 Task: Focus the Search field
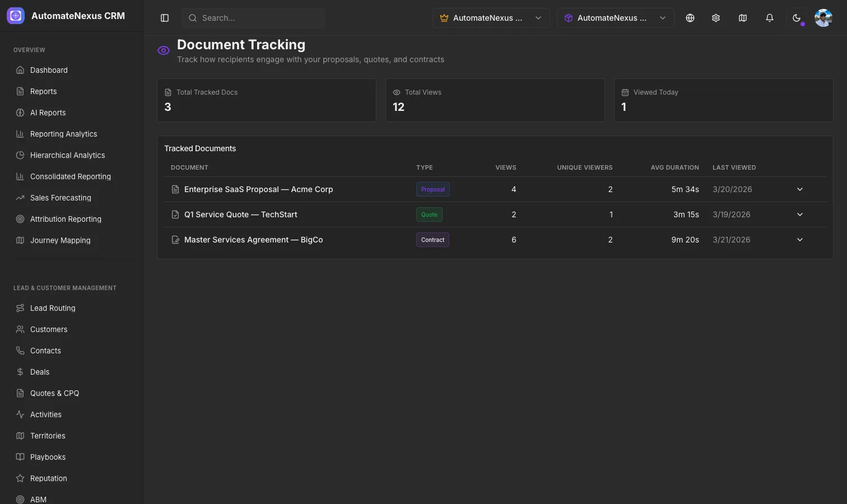253,18
